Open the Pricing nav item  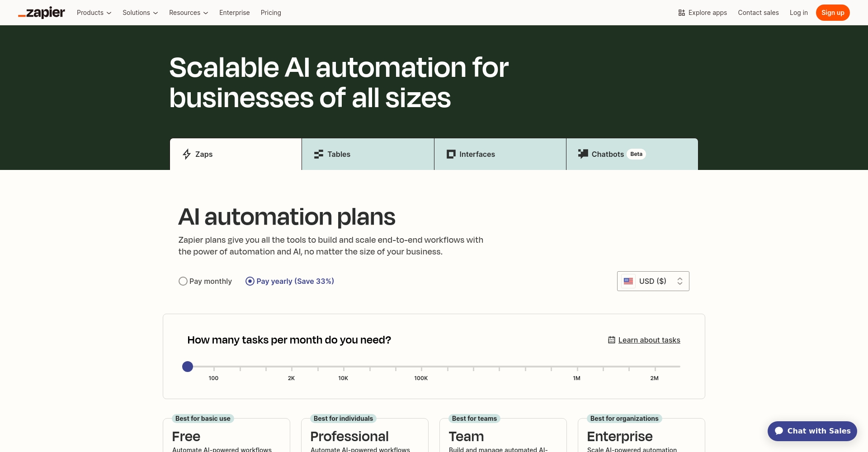271,13
